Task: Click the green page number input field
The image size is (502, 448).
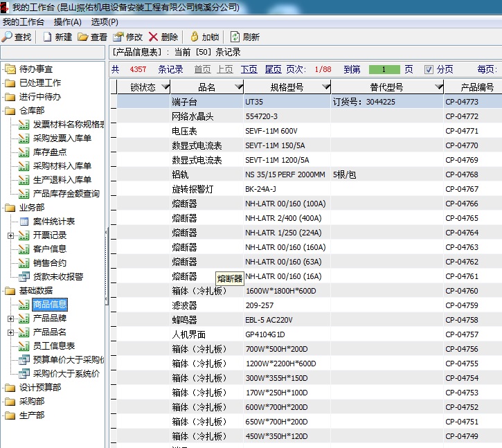Action: 384,69
